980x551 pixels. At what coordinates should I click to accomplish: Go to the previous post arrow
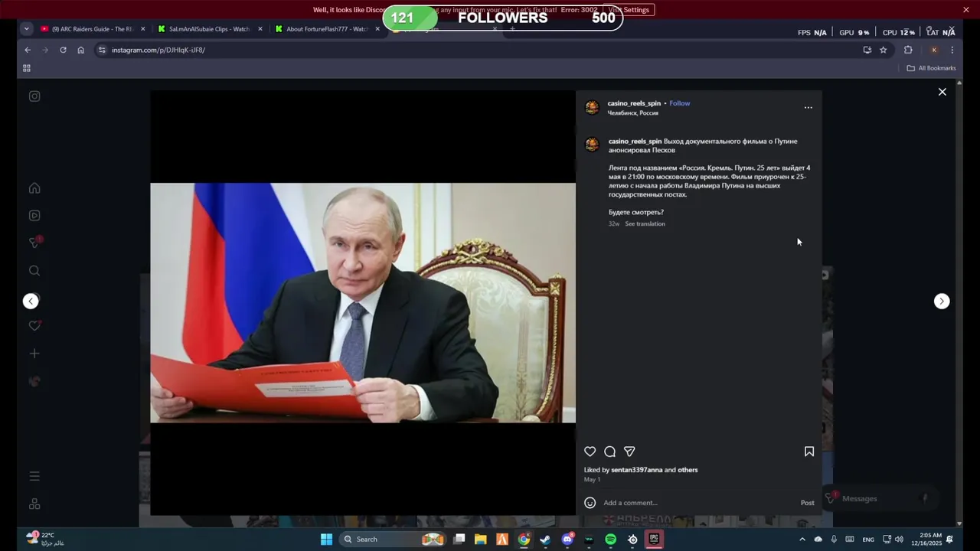[31, 302]
